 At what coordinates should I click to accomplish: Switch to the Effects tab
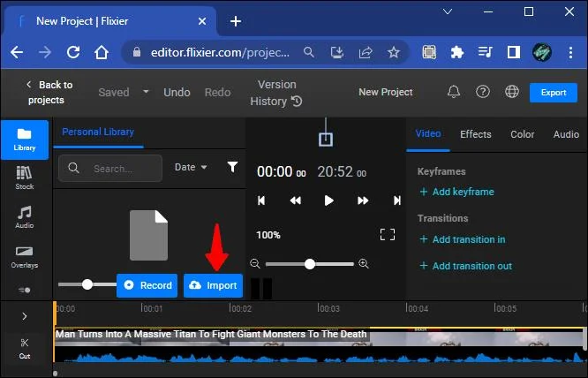476,134
